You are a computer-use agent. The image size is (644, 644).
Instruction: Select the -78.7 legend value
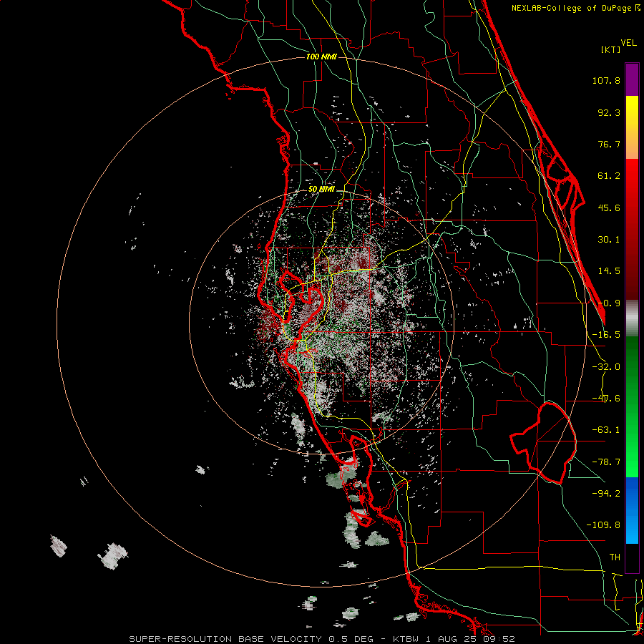[606, 462]
